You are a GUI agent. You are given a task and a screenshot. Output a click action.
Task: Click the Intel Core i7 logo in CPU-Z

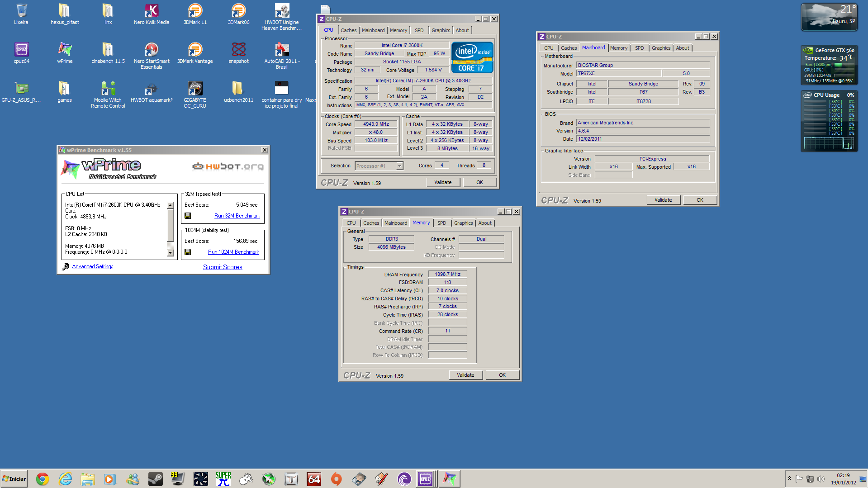(x=472, y=57)
